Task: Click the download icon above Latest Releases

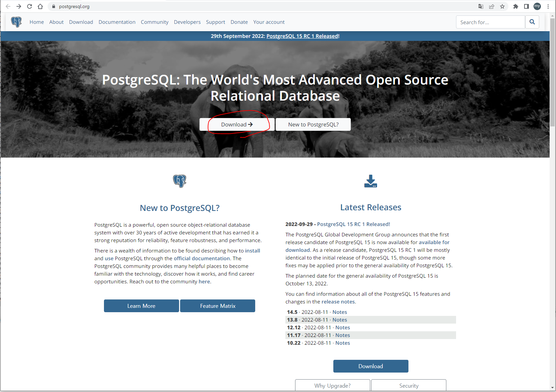Action: click(371, 181)
